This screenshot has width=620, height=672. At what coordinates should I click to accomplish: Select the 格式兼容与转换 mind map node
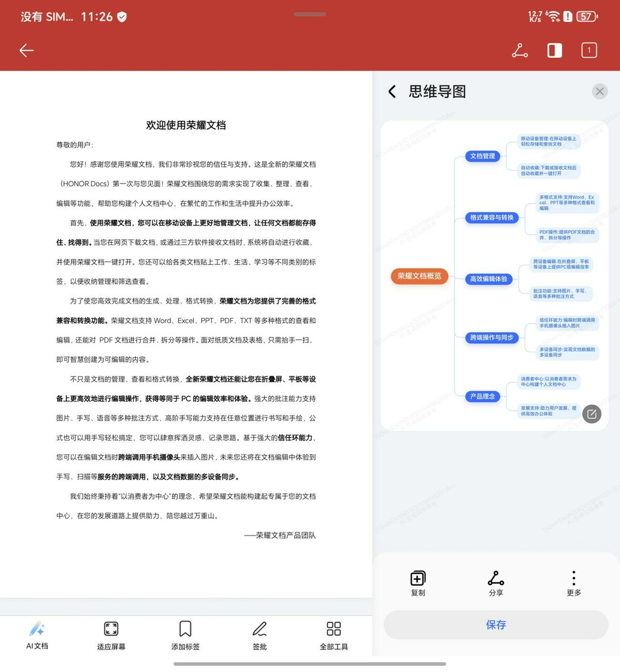(x=492, y=218)
